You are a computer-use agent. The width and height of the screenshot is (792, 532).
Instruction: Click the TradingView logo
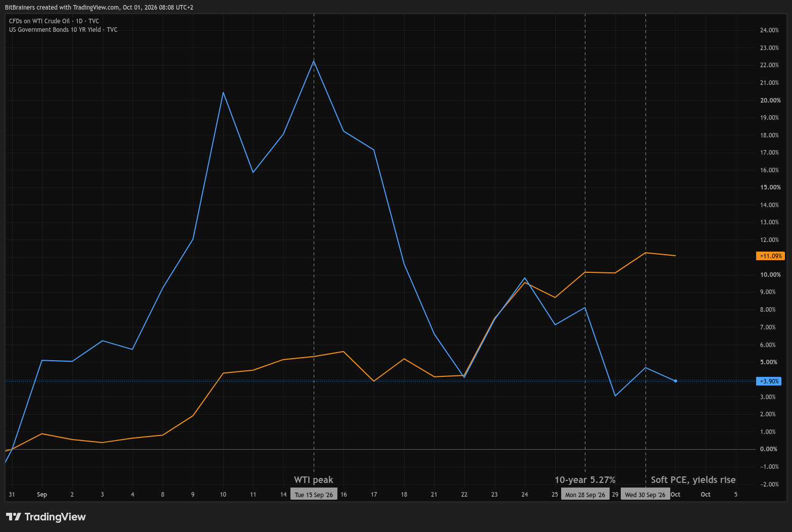coord(45,517)
